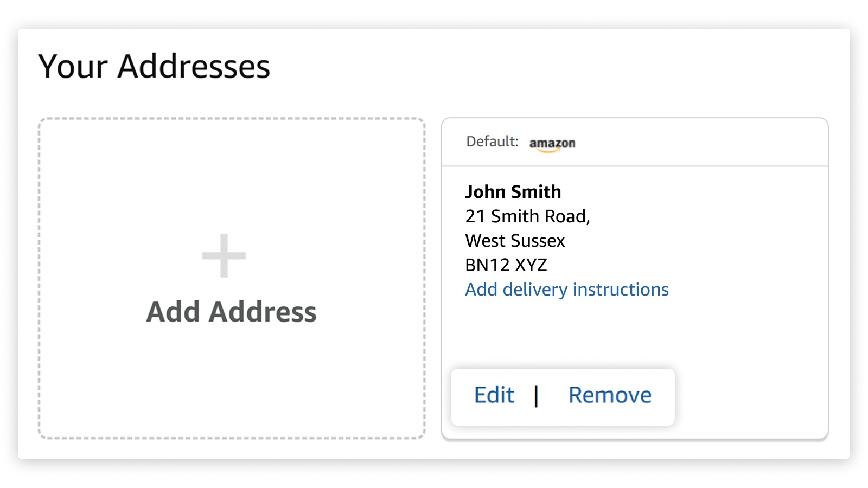Open the Add delivery instructions link
Image resolution: width=868 pixels, height=488 pixels.
tap(567, 290)
